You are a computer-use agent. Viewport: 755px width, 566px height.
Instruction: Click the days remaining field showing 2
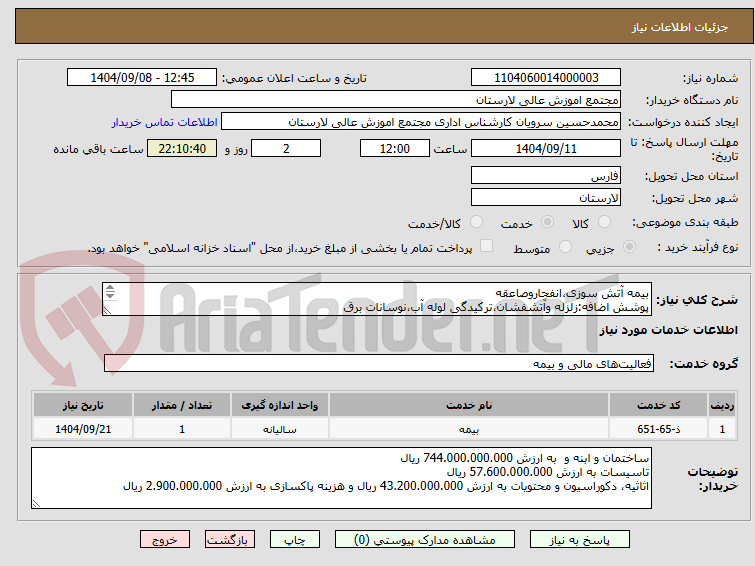286,148
